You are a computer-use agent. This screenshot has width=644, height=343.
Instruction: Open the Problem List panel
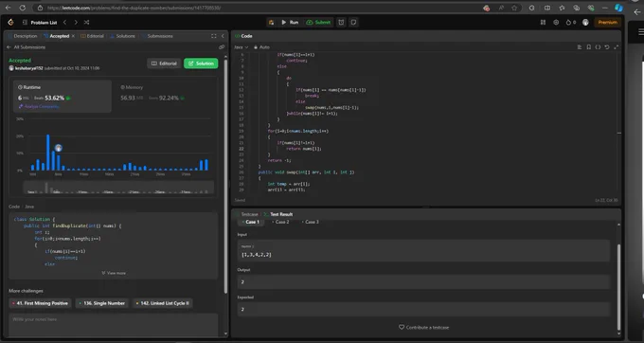pyautogui.click(x=40, y=22)
